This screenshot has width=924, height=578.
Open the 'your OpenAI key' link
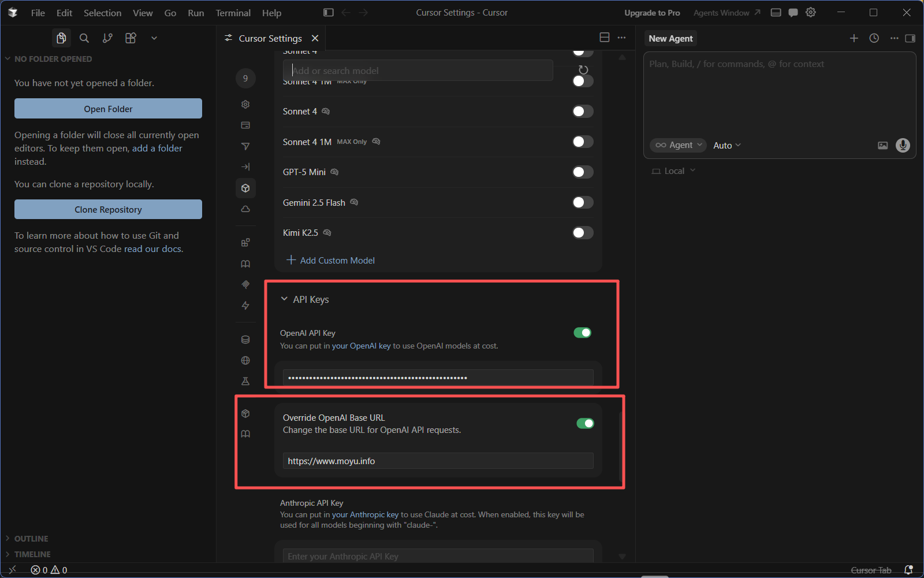362,346
